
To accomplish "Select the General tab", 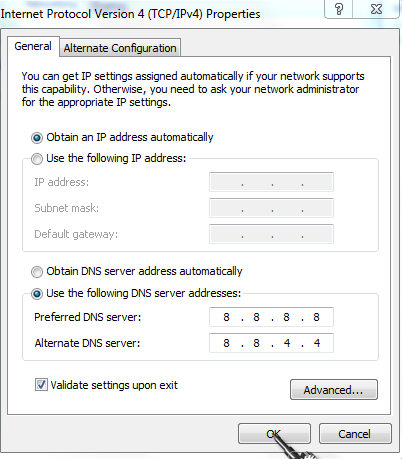I will tap(33, 46).
